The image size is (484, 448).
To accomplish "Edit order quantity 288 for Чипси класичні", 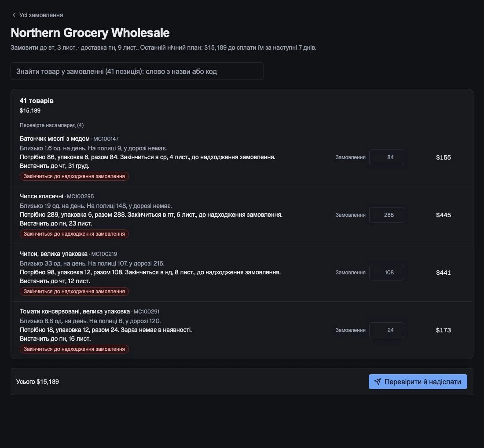I will click(386, 215).
